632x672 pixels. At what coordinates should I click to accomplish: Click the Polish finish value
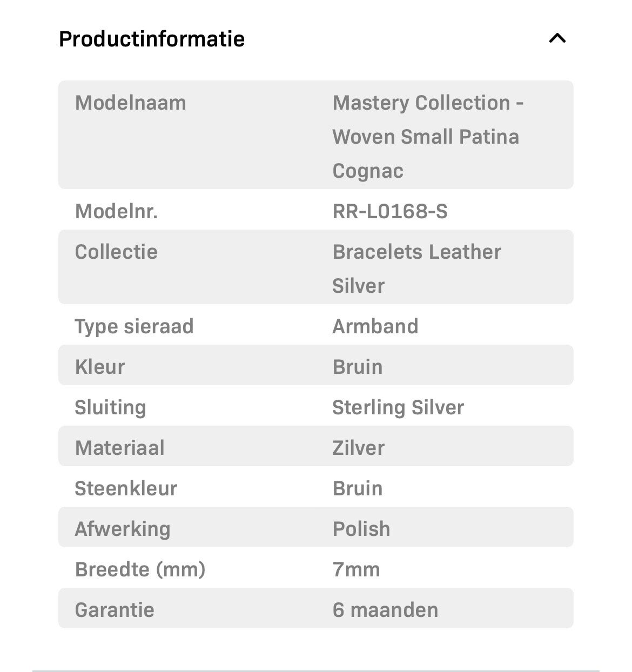click(x=361, y=529)
